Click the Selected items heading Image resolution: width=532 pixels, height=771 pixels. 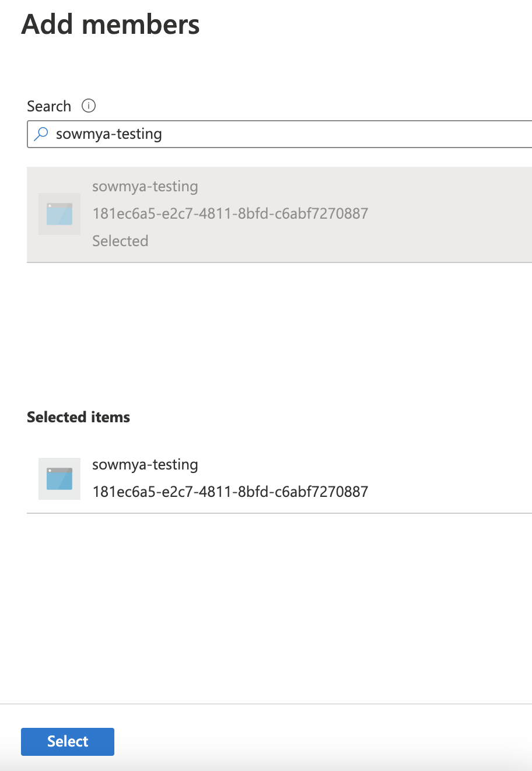(x=78, y=417)
